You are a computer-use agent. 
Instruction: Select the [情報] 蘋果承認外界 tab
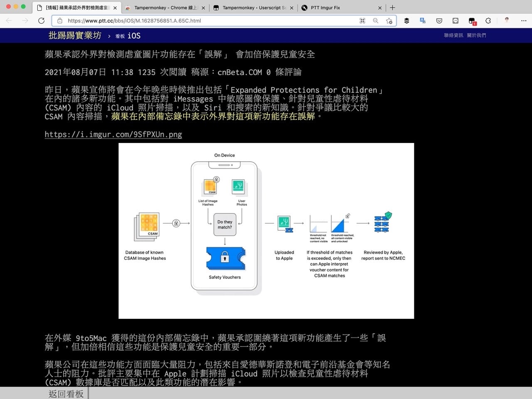tap(76, 7)
